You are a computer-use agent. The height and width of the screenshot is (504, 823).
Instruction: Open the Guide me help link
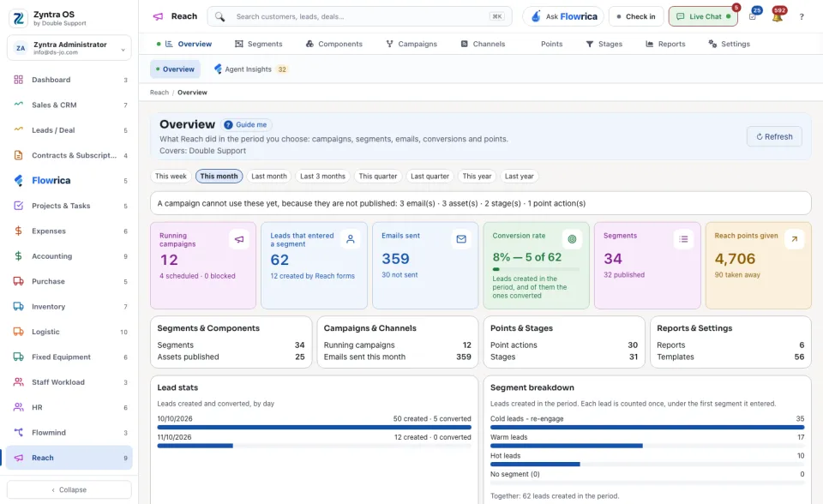tap(246, 125)
